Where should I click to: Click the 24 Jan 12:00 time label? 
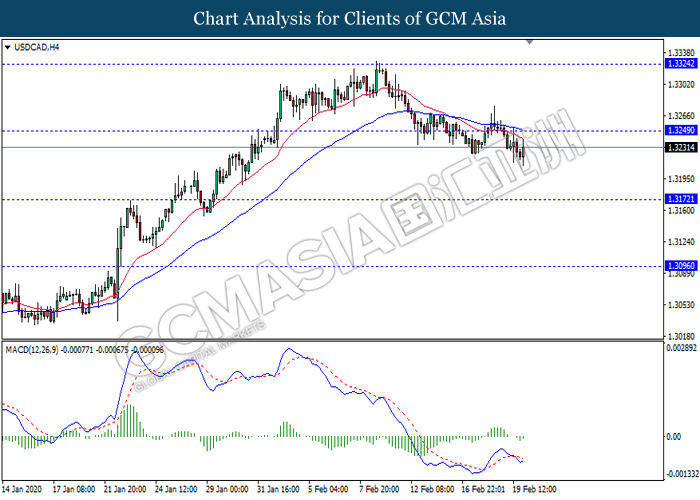tap(176, 490)
